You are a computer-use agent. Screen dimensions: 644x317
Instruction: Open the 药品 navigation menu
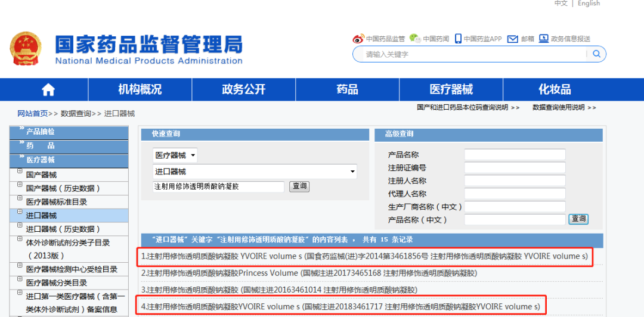pos(348,89)
